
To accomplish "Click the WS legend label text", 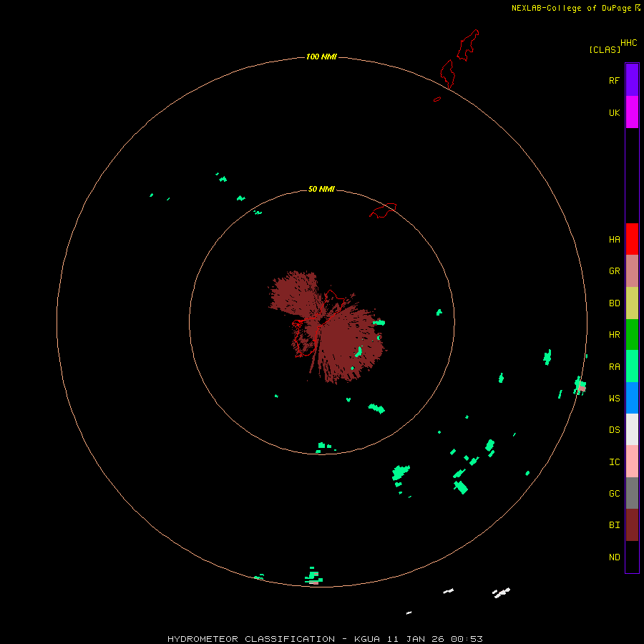I will pyautogui.click(x=614, y=398).
